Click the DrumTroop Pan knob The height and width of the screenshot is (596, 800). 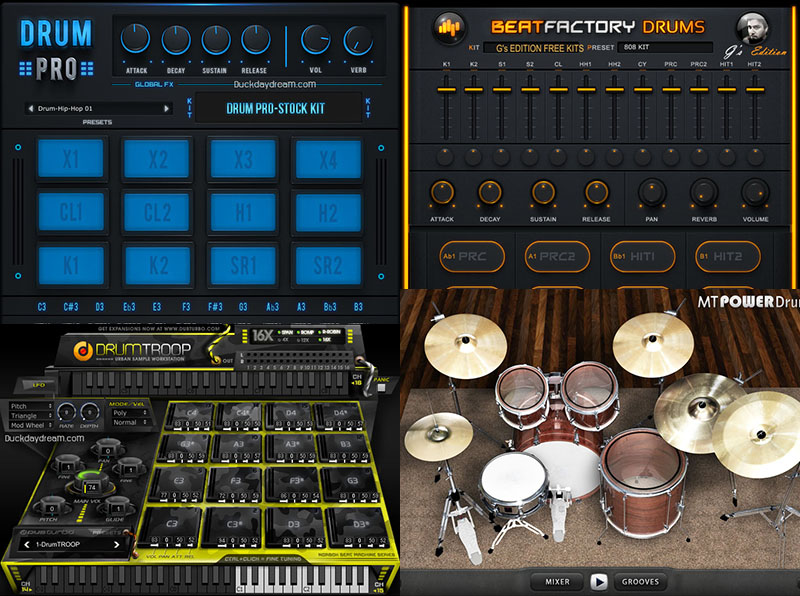(108, 449)
